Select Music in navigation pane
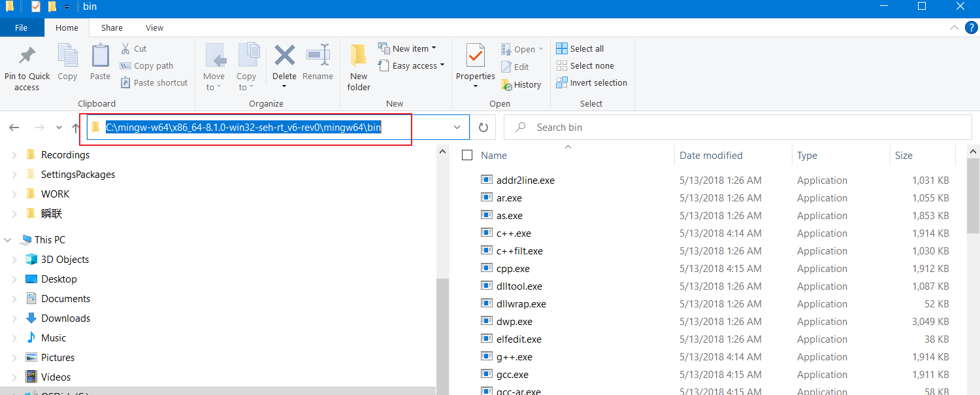This screenshot has height=395, width=980. click(x=54, y=338)
